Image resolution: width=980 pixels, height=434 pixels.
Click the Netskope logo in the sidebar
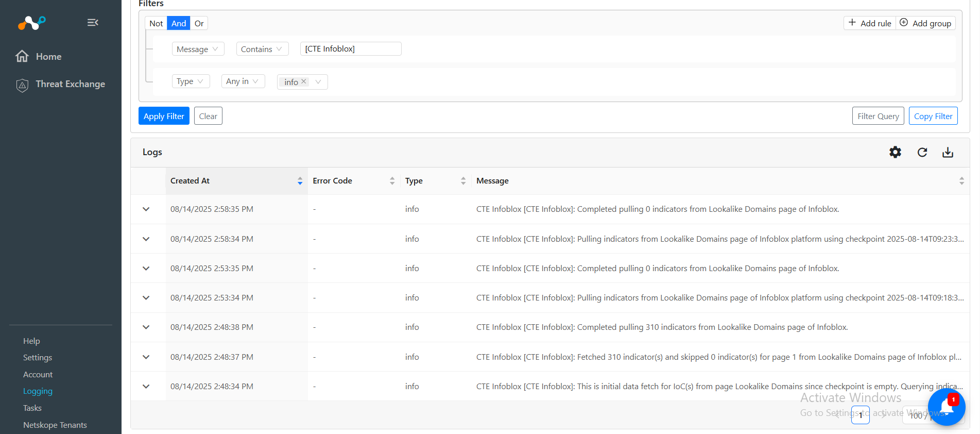coord(32,23)
